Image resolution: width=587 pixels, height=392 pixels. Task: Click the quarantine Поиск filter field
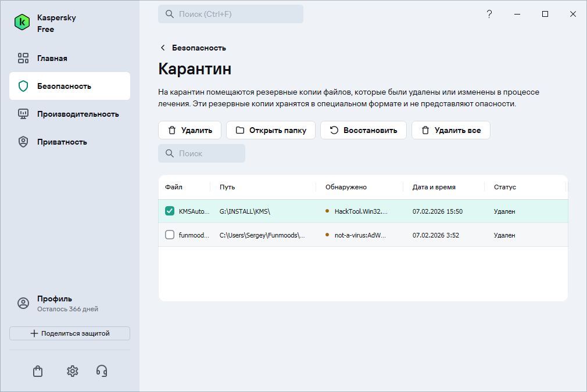tap(202, 153)
